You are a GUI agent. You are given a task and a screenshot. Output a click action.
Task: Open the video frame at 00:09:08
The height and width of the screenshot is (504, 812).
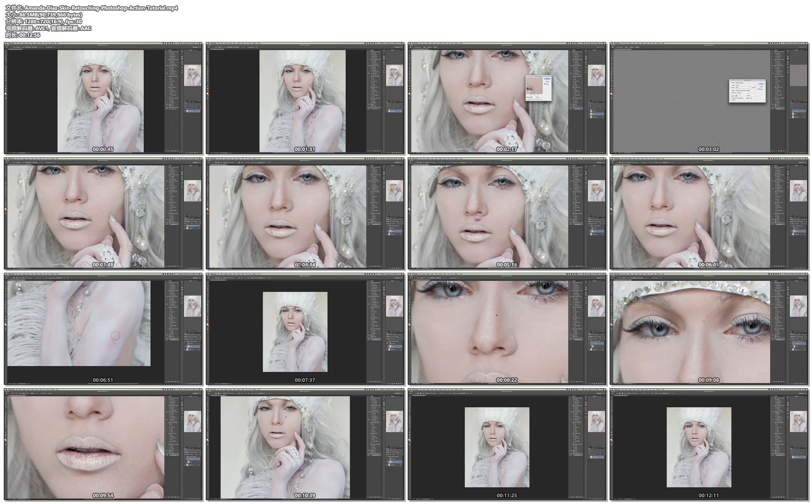click(x=709, y=329)
